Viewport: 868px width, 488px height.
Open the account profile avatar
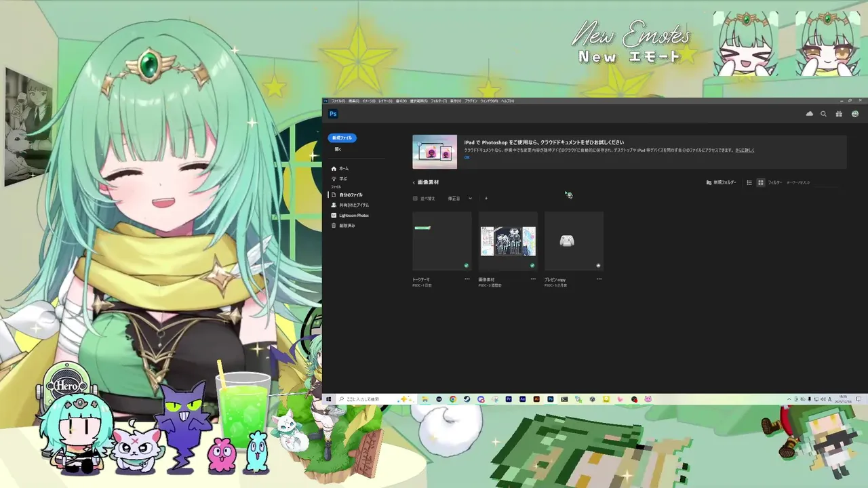pyautogui.click(x=854, y=114)
